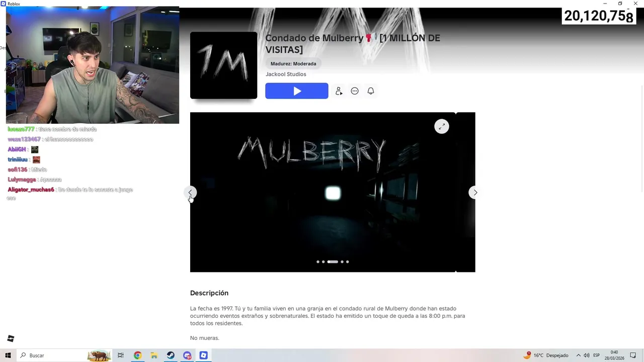Viewport: 644px width, 362px height.
Task: Expand the Mulberry image to fullscreen
Action: [442, 126]
